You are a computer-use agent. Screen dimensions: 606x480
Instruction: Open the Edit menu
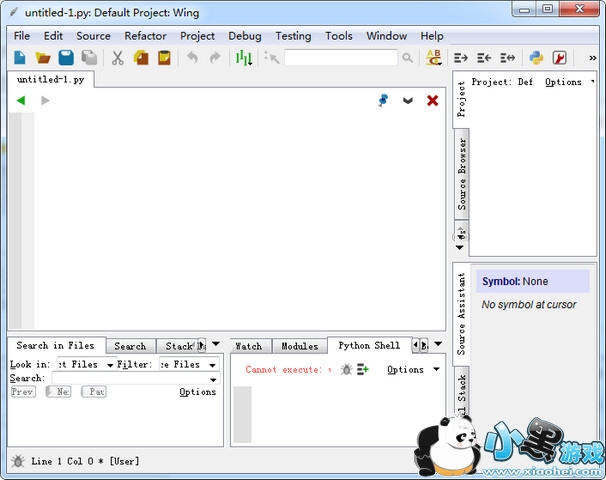pyautogui.click(x=53, y=36)
